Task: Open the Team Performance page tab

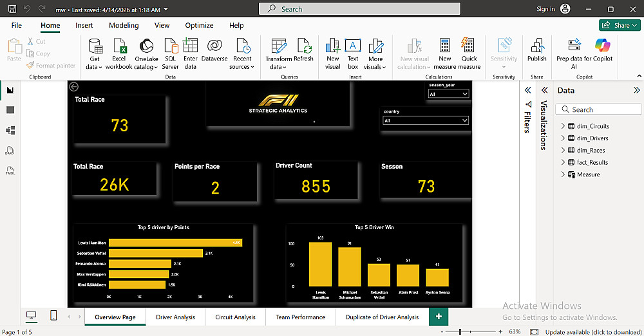Action: coord(300,317)
